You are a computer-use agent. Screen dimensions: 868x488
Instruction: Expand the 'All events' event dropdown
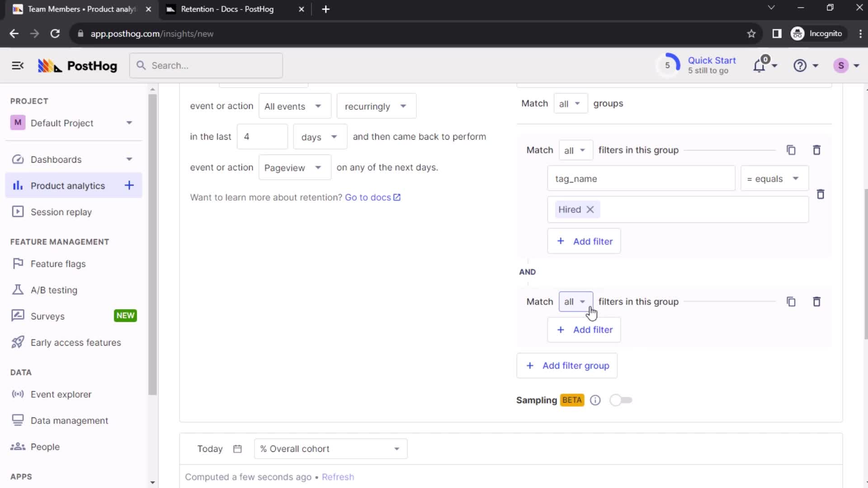pos(292,106)
